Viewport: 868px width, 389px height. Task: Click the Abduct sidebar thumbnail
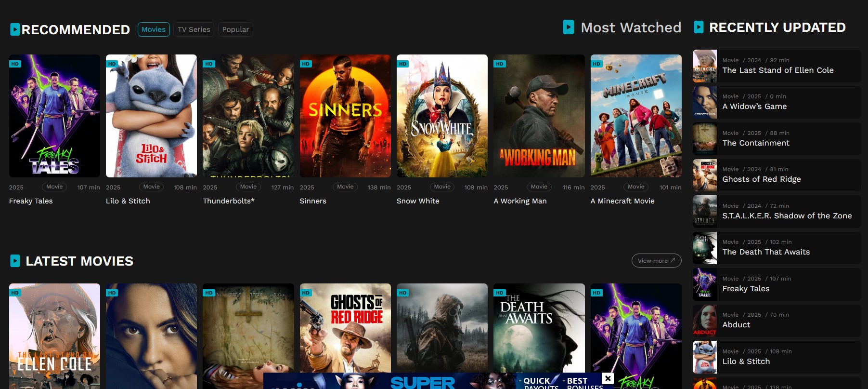pyautogui.click(x=705, y=321)
